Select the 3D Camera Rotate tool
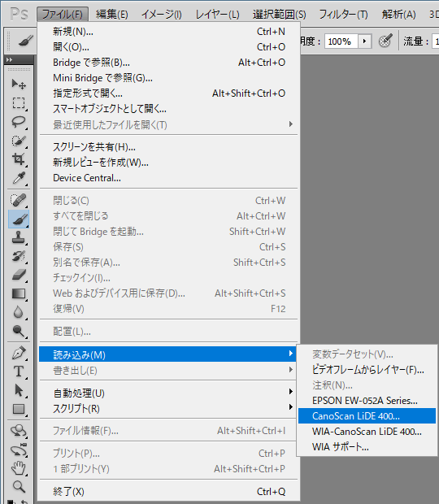 coord(19,450)
